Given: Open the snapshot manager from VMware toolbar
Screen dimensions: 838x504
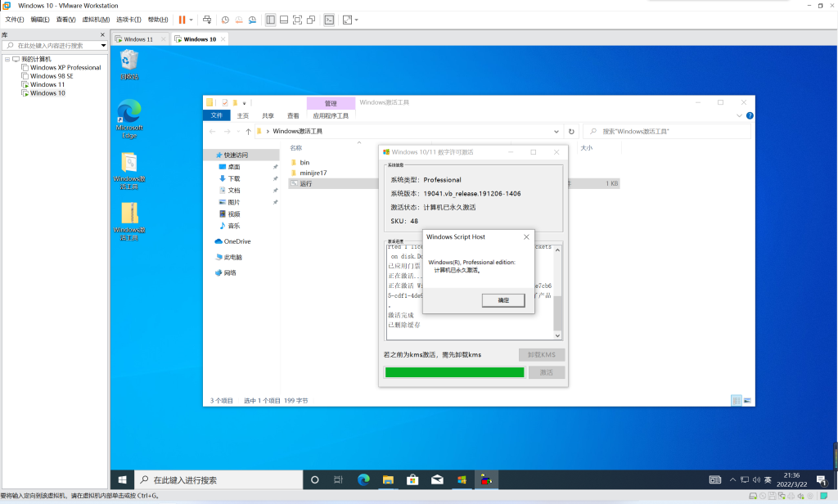Looking at the screenshot, I should tap(252, 20).
